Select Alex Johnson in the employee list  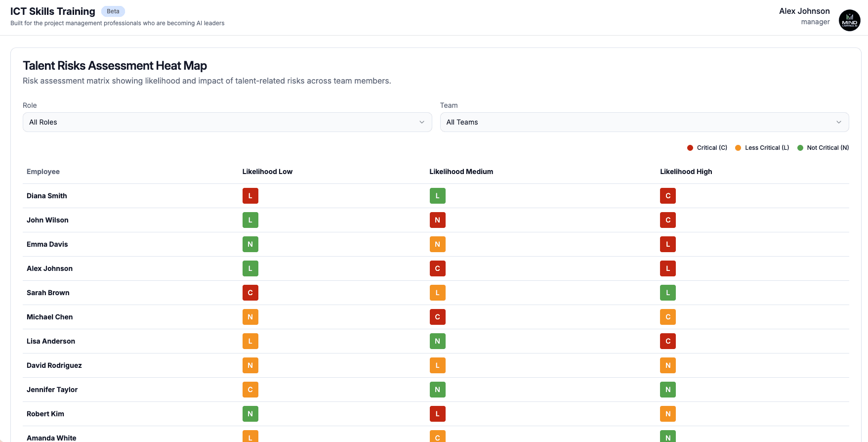tap(49, 268)
